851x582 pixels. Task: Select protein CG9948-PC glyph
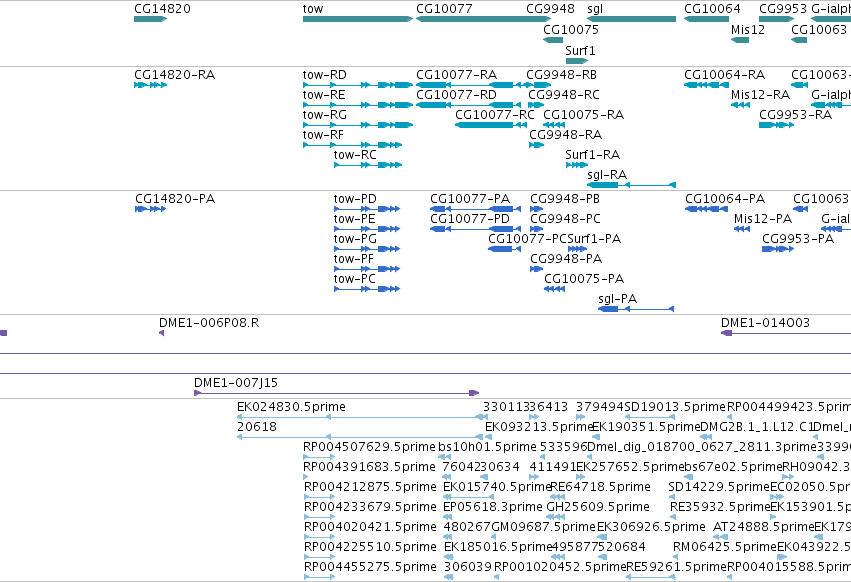(x=536, y=229)
